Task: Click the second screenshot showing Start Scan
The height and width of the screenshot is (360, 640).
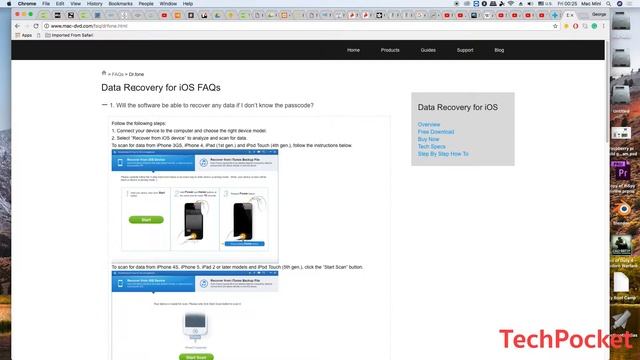Action: tap(195, 316)
